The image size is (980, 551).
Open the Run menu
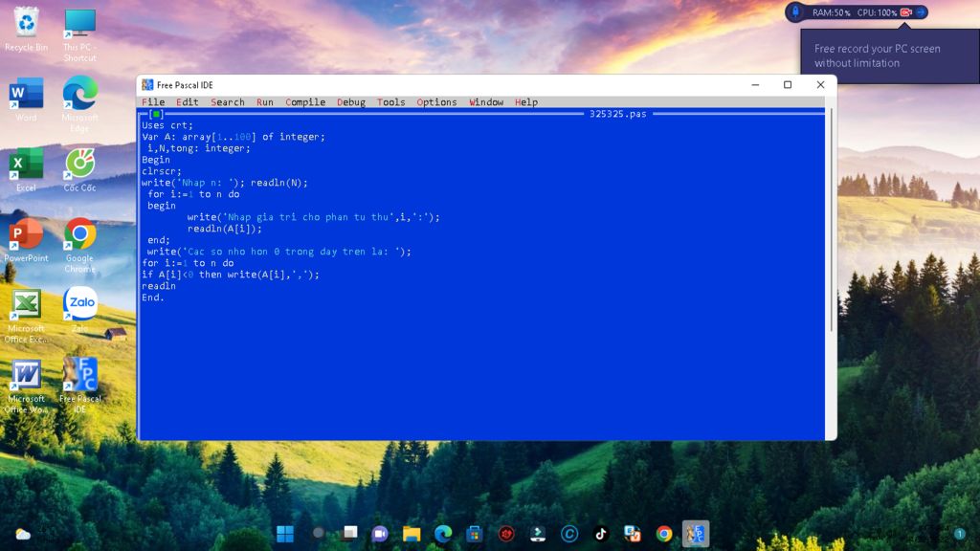click(x=264, y=102)
